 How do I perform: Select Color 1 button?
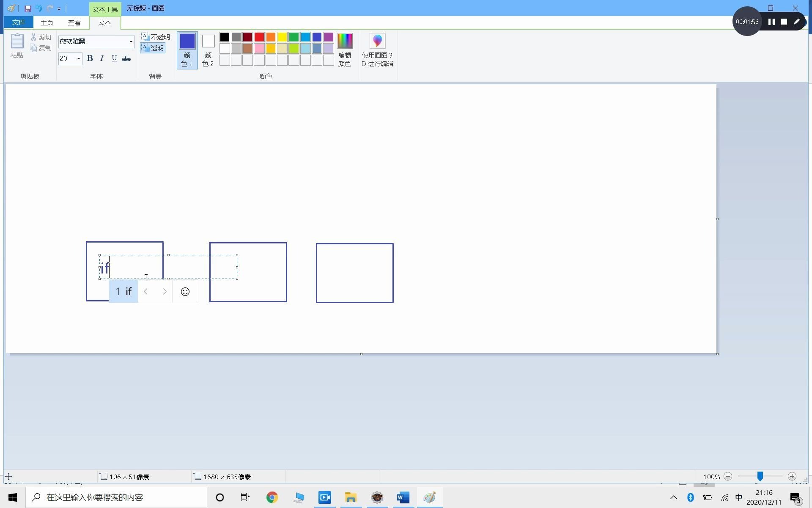pyautogui.click(x=187, y=50)
